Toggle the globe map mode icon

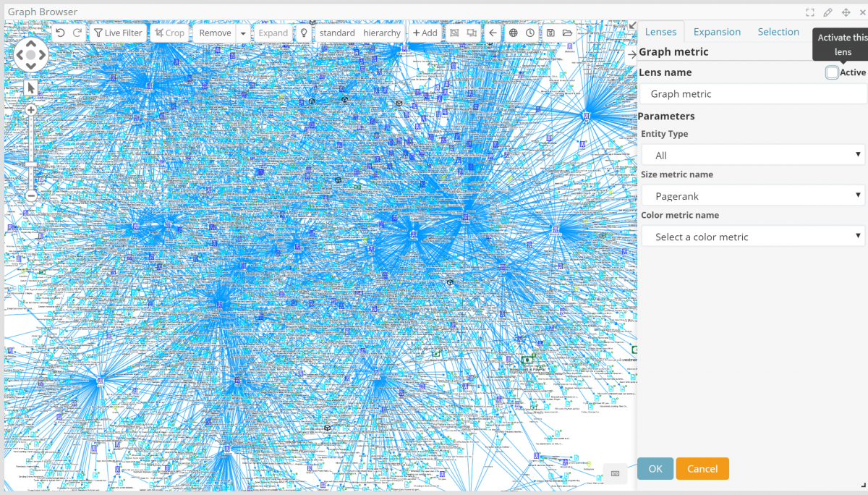point(513,33)
